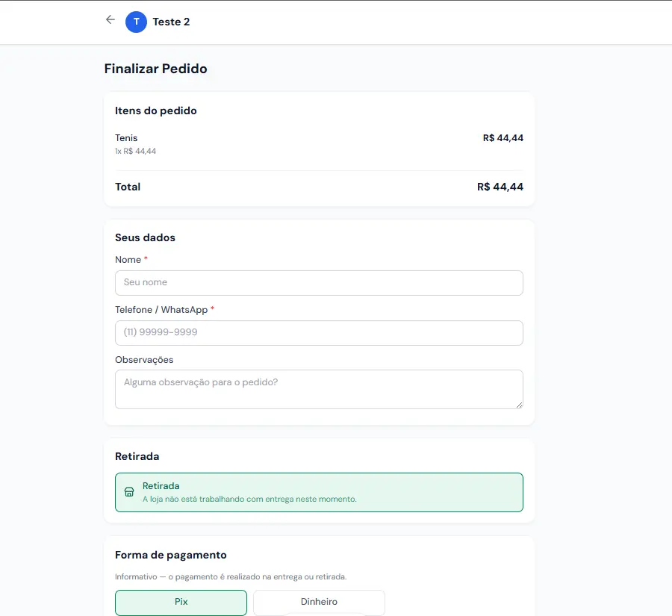Click the Forma de pagamento heading
This screenshot has width=672, height=616.
pyautogui.click(x=170, y=555)
